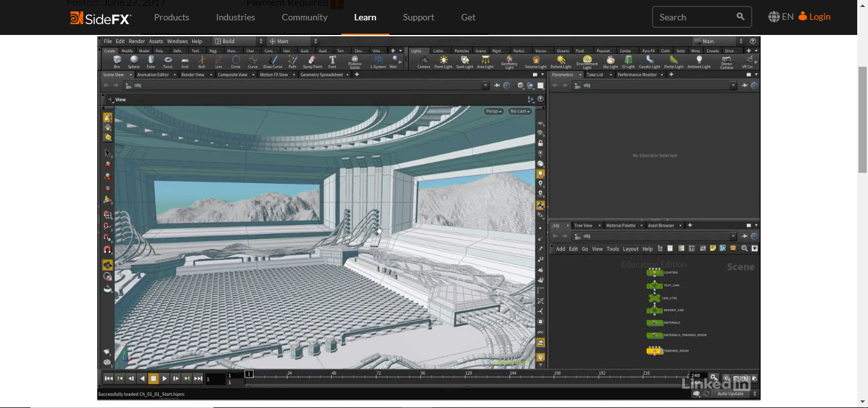Click the network editor search icon
This screenshot has width=868, height=408.
744,248
